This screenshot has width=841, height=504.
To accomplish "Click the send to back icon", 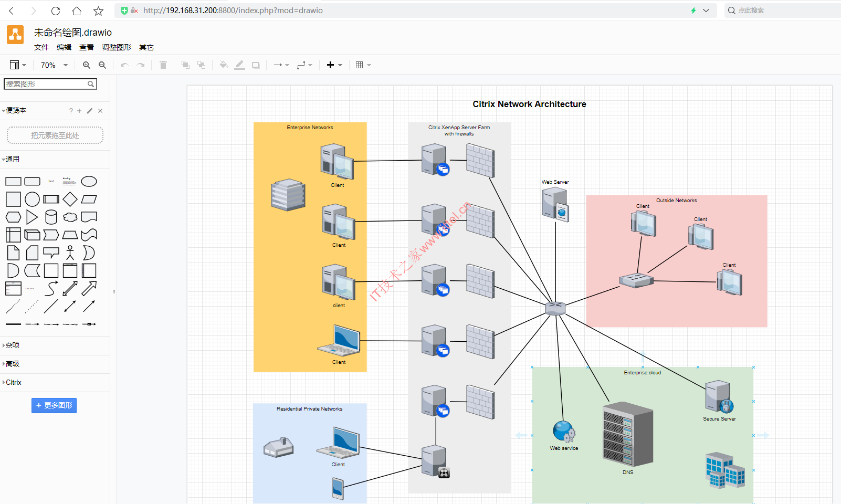I will pos(201,65).
